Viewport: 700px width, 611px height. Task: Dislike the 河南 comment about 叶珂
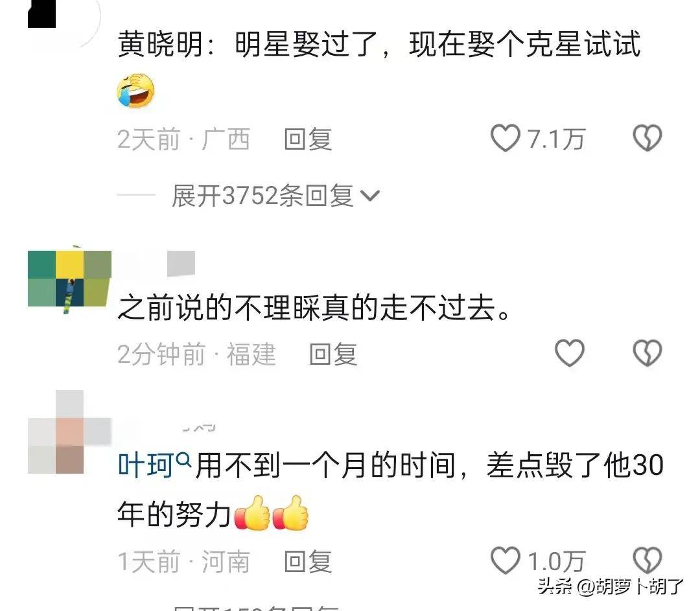[647, 560]
